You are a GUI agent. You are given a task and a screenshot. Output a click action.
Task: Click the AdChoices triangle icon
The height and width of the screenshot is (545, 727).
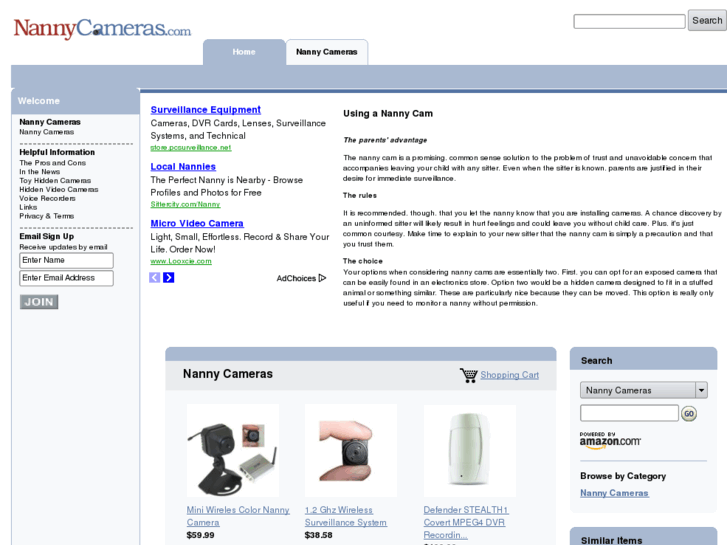point(323,278)
